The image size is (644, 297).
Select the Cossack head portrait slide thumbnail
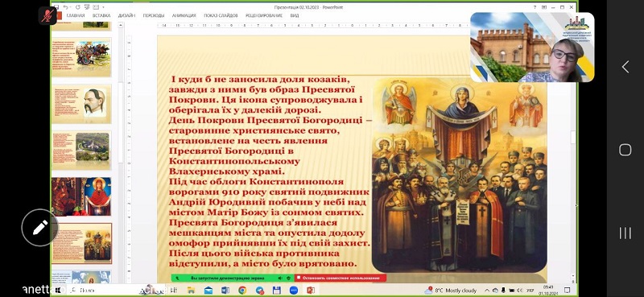[81, 104]
